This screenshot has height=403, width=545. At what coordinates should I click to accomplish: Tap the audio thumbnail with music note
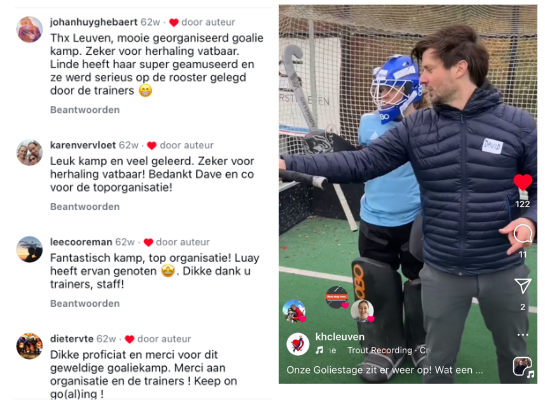click(x=523, y=367)
